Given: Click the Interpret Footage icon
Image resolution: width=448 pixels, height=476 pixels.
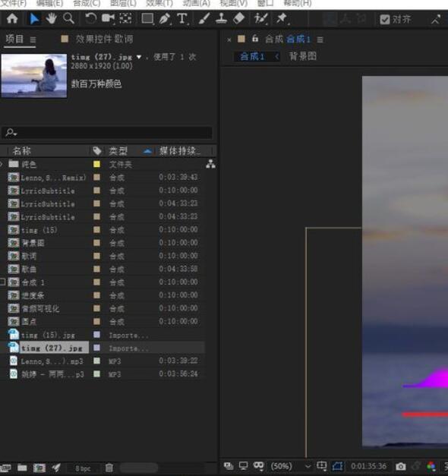Looking at the screenshot, I should pyautogui.click(x=5, y=468).
